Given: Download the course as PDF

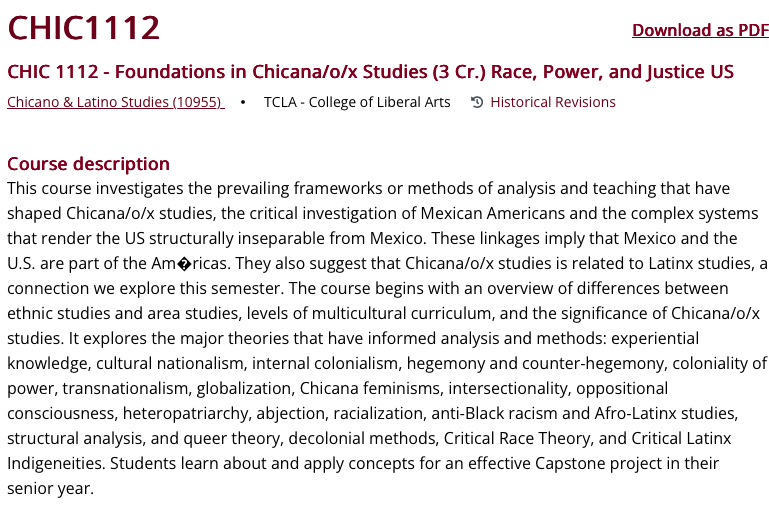Looking at the screenshot, I should (x=700, y=30).
